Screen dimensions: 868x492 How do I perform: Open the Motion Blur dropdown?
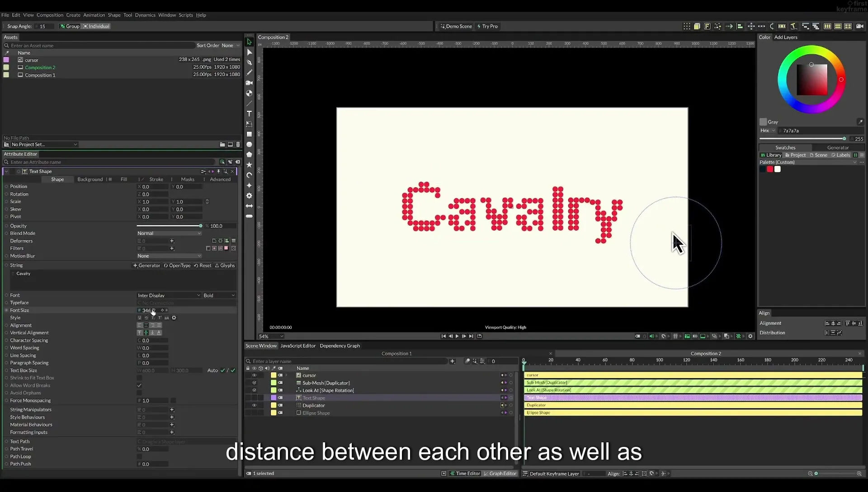[169, 256]
